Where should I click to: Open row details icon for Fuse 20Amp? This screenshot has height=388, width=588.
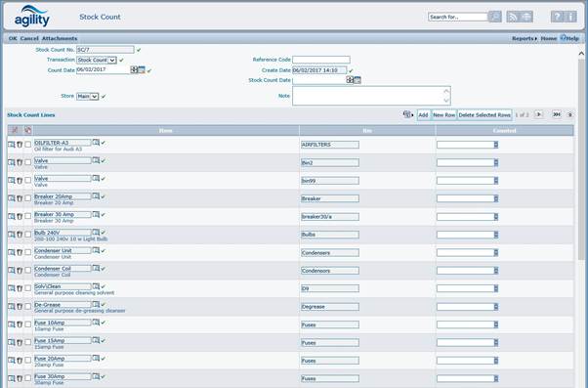12,361
